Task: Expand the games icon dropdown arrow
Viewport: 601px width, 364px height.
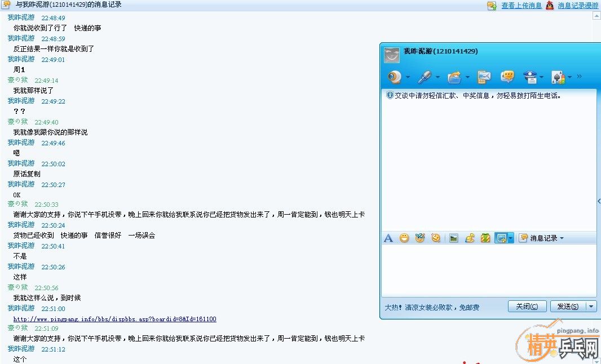Action: tap(570, 77)
